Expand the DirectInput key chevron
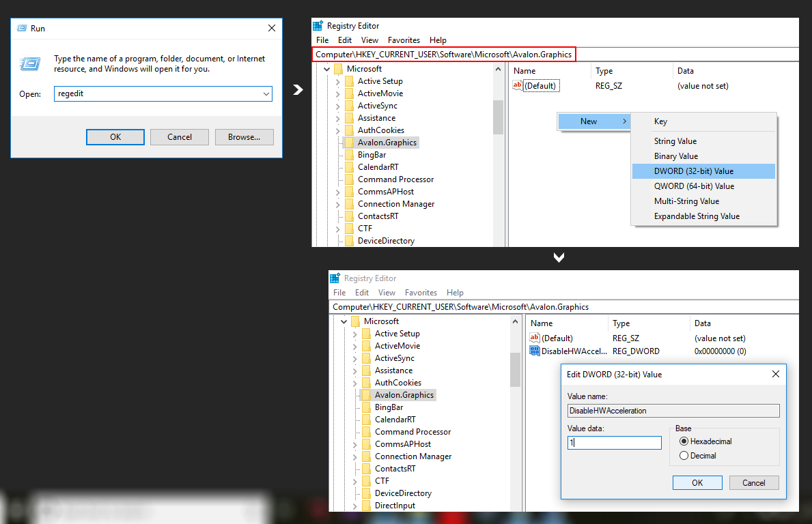812x524 pixels. tap(354, 506)
